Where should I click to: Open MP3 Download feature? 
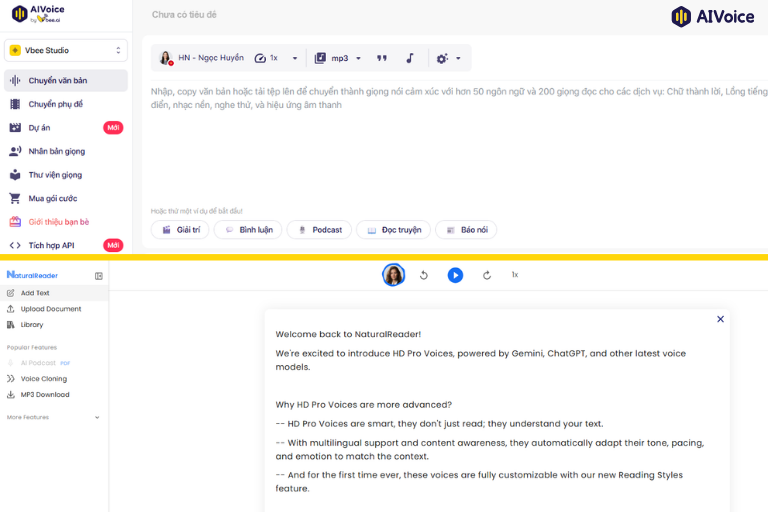point(54,394)
